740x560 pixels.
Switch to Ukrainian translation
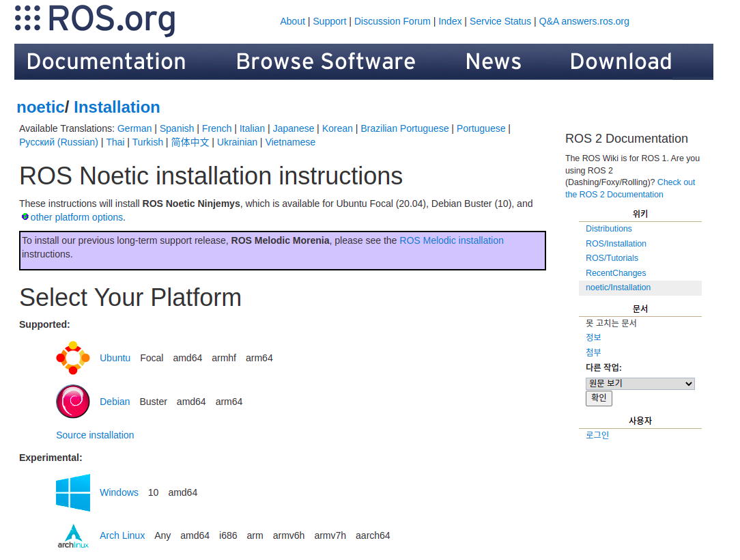click(x=237, y=142)
